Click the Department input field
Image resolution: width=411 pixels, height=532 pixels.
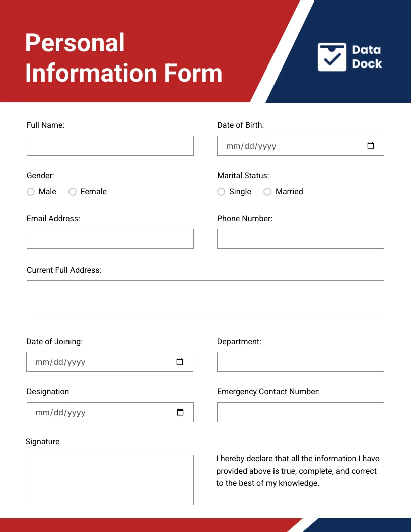point(301,362)
